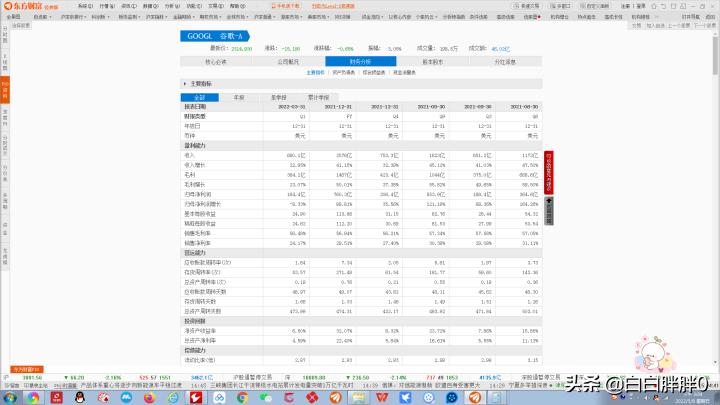Open the 沪深排行 dropdown in toolbar
Screen dimensions: 720x405
point(73,17)
